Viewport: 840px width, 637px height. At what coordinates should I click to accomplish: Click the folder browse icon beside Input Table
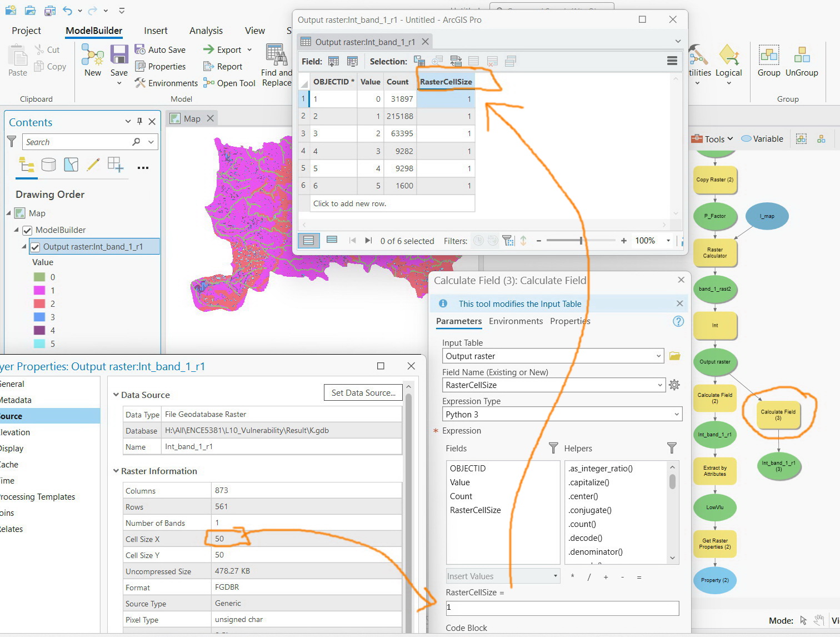(675, 356)
